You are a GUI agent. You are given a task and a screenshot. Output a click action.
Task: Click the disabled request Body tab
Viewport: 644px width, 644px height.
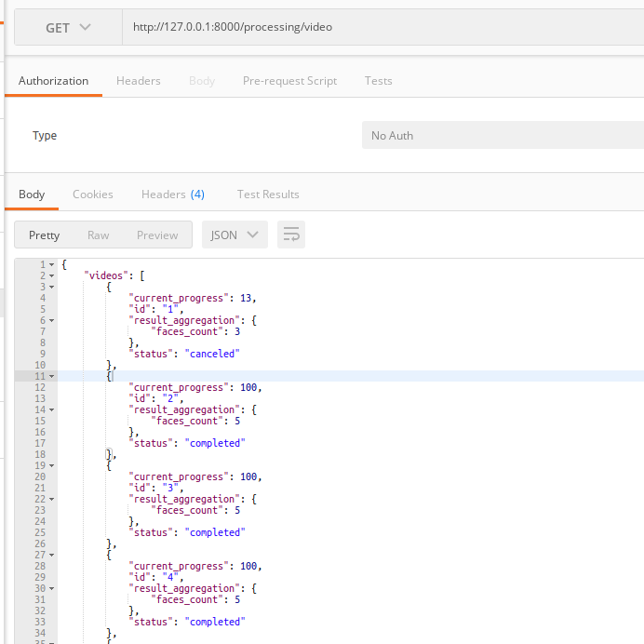tap(202, 81)
